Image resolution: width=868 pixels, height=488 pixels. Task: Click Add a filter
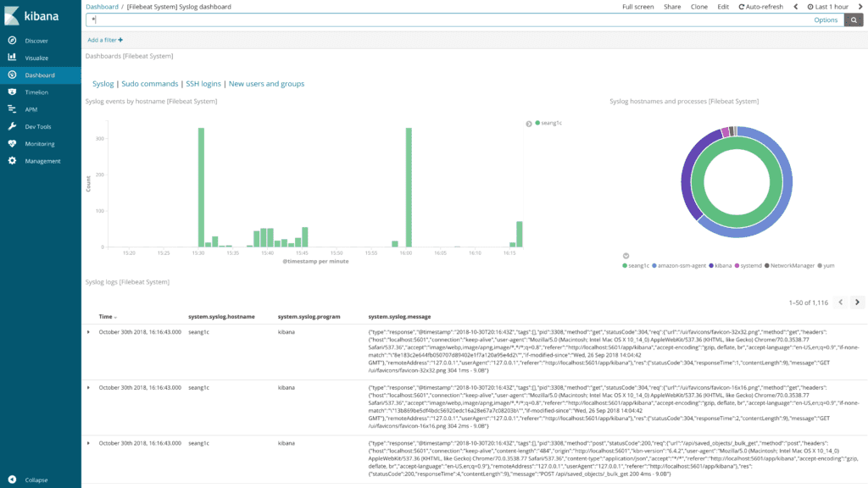[105, 40]
